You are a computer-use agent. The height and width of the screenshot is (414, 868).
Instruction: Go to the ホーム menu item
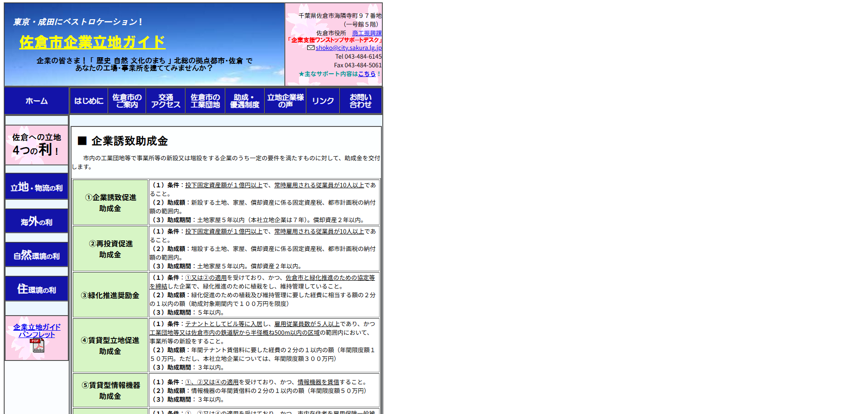click(37, 101)
